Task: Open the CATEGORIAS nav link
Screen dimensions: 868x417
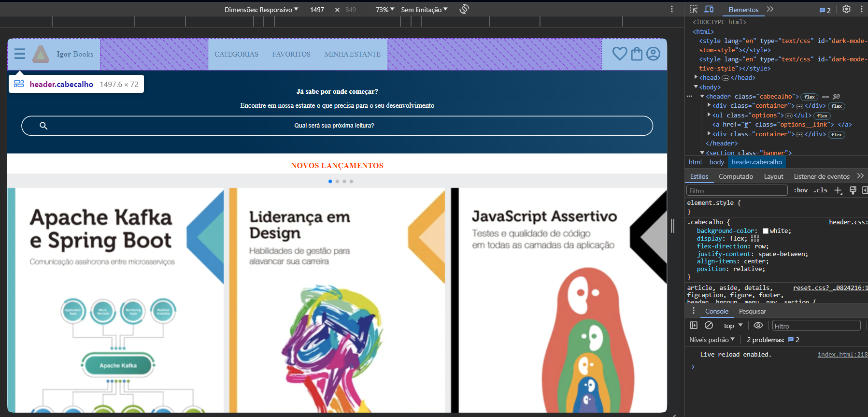Action: [236, 54]
